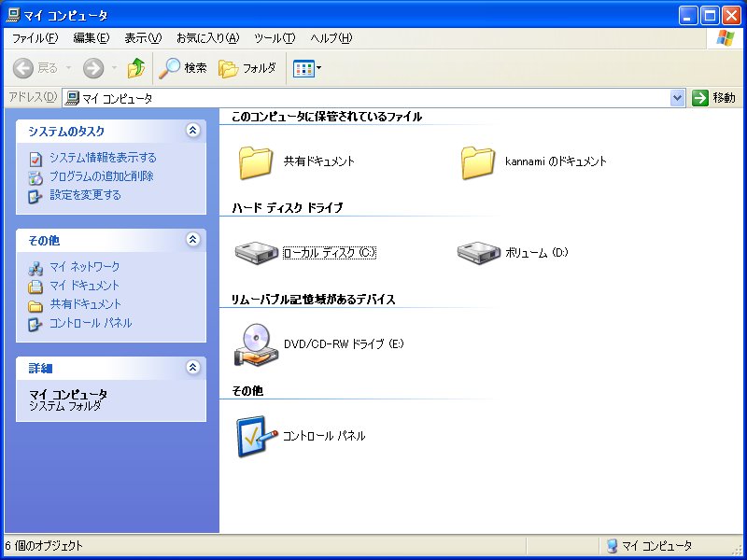Open the forward history dropdown arrow
The width and height of the screenshot is (747, 560).
114,68
